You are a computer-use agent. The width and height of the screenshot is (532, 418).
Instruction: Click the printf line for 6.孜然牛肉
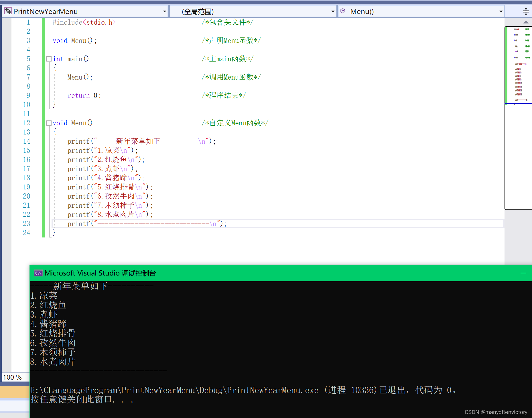pyautogui.click(x=110, y=196)
